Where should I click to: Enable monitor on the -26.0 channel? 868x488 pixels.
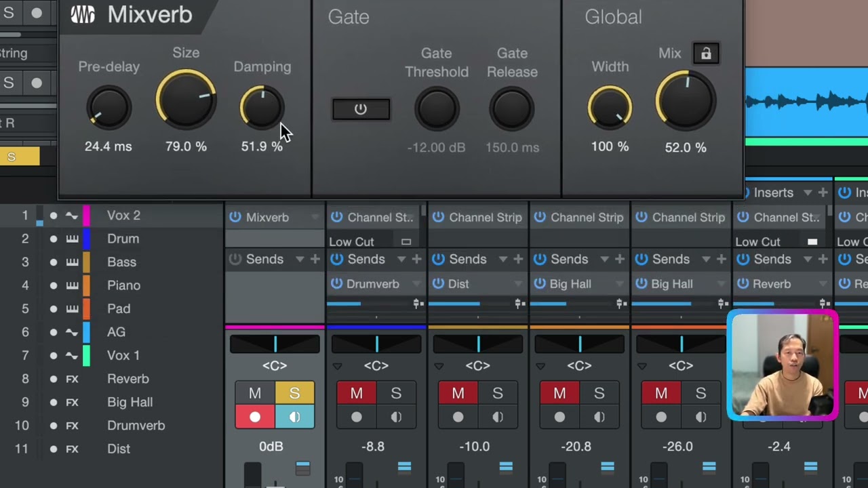(701, 418)
